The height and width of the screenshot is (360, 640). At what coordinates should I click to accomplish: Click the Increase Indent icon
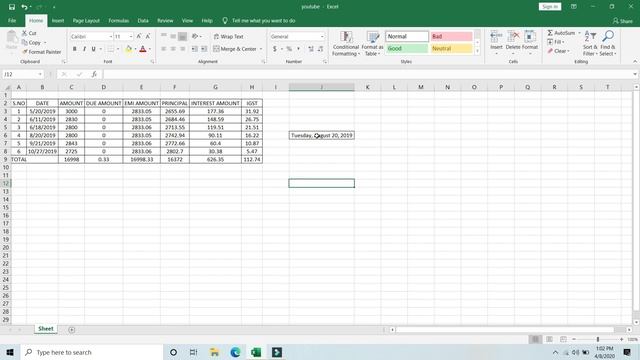click(x=204, y=49)
